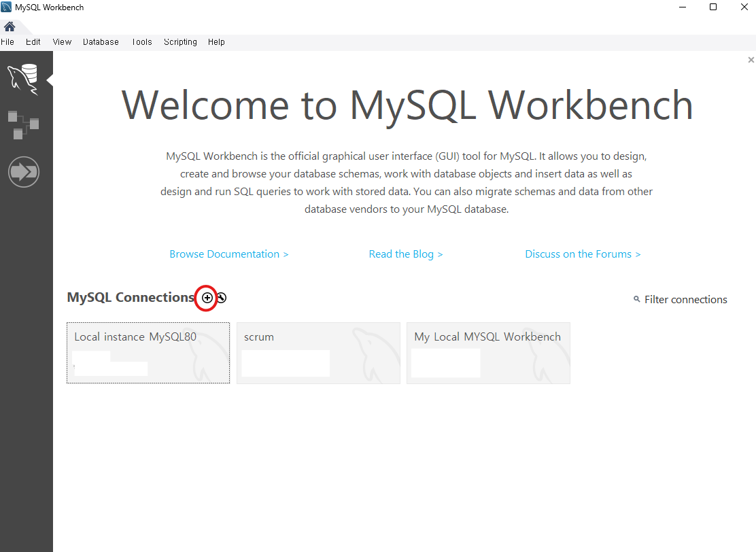Open the View menu
Viewport: 756px width, 552px height.
pos(62,42)
